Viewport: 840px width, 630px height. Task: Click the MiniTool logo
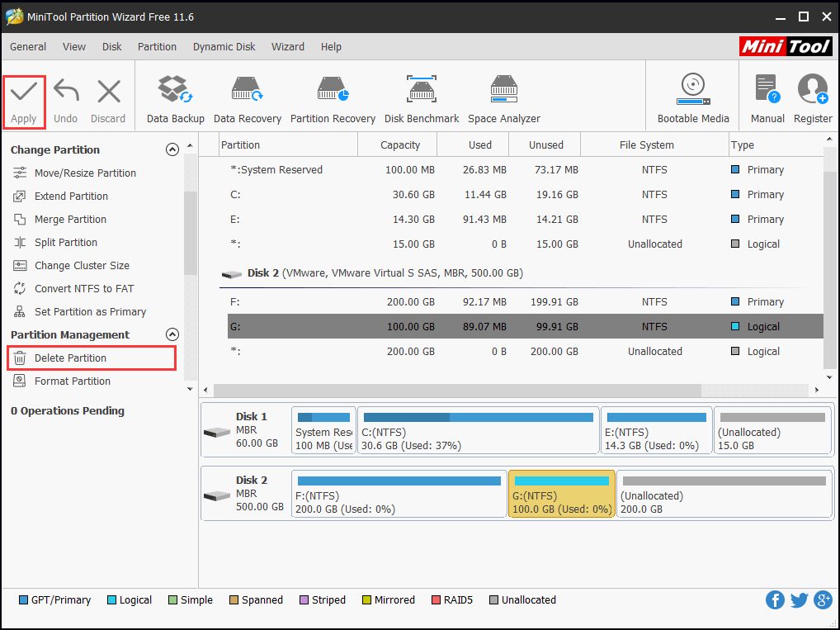coord(786,46)
